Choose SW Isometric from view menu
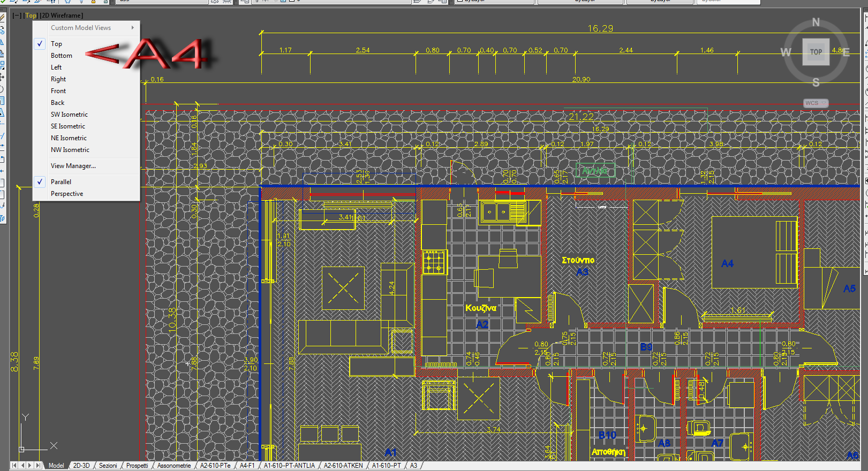 [69, 115]
